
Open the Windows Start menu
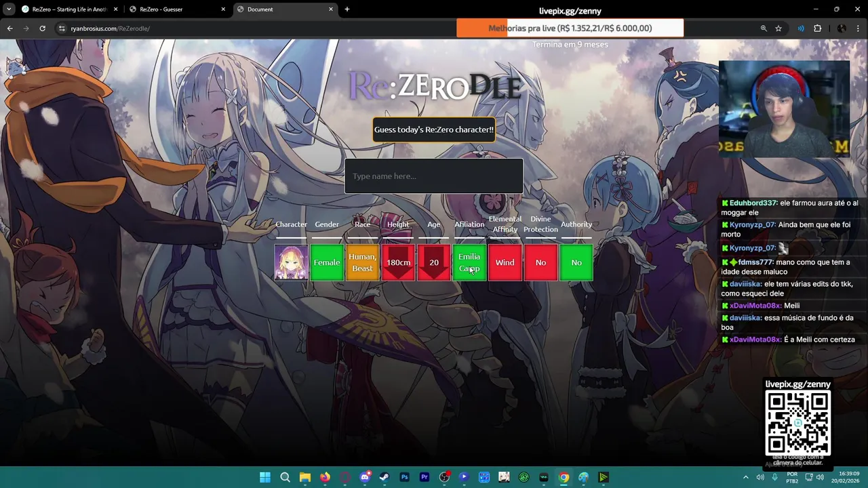click(x=265, y=477)
